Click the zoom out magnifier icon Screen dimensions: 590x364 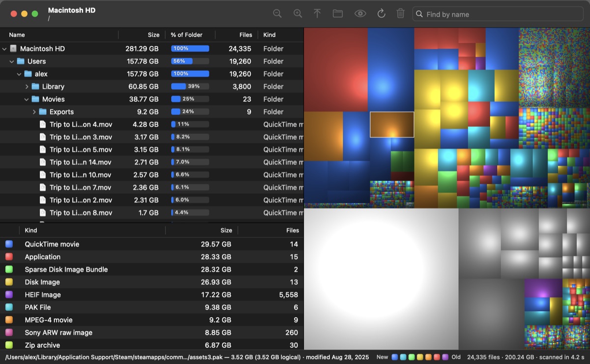click(x=277, y=14)
